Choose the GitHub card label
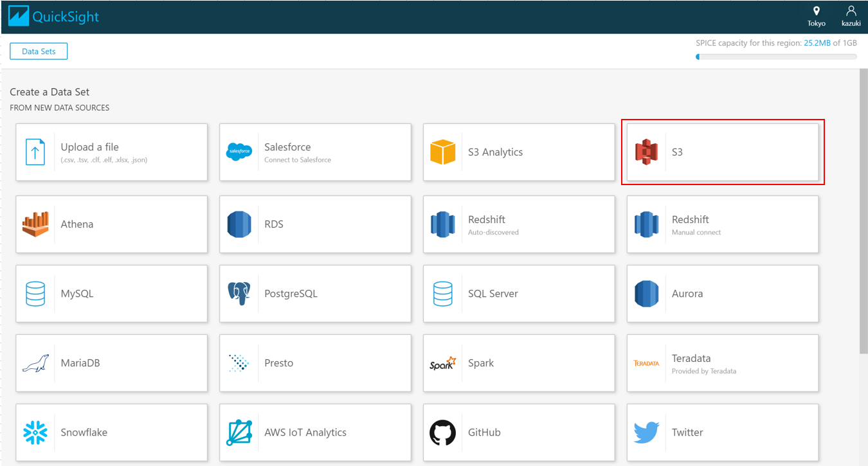The image size is (868, 466). [x=484, y=433]
